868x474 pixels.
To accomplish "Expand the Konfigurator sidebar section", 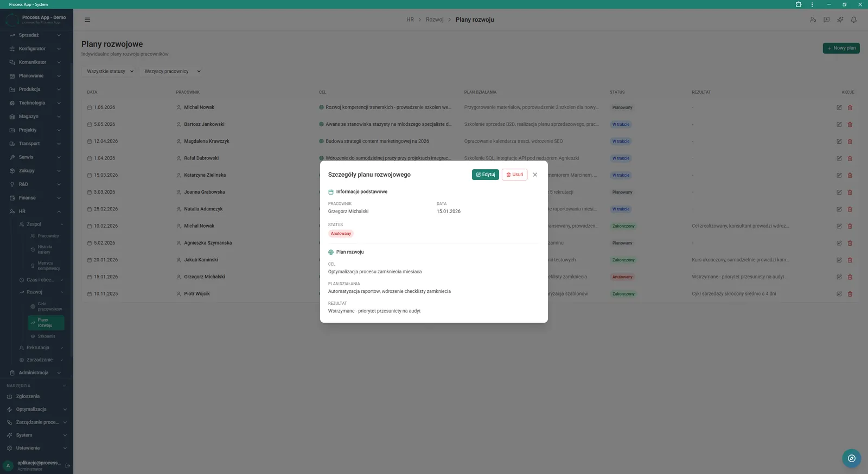I will (35, 49).
